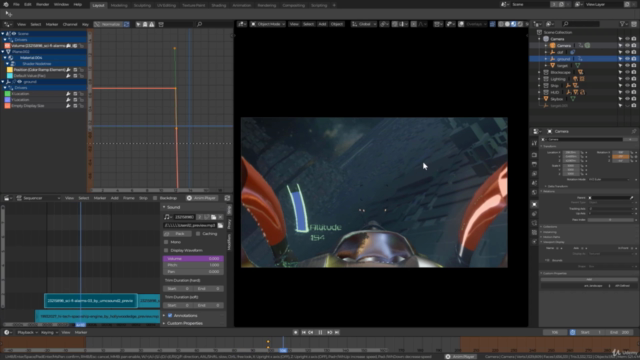Select solid viewport shading mode icon
This screenshot has height=360, width=640.
point(507,24)
